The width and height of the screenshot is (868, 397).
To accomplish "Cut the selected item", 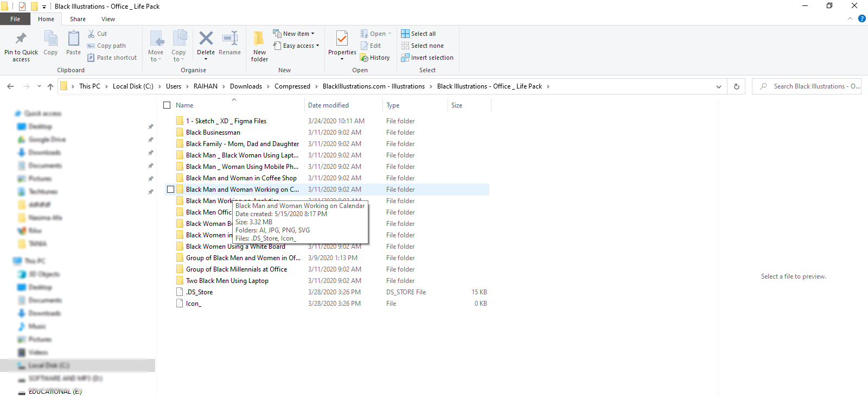I will click(x=97, y=34).
